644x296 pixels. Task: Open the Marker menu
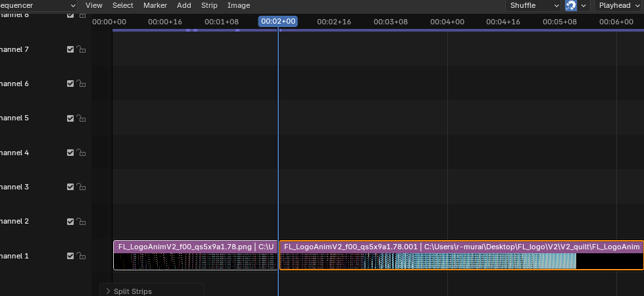[155, 5]
